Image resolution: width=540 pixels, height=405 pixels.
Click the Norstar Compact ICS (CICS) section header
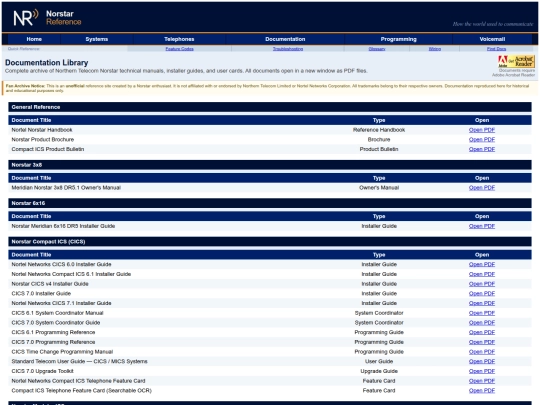pyautogui.click(x=270, y=242)
